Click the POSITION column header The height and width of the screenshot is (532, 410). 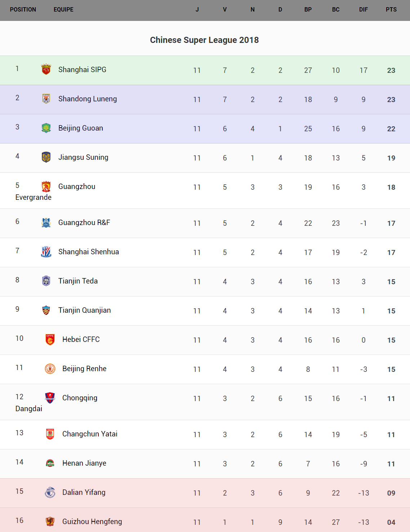23,10
